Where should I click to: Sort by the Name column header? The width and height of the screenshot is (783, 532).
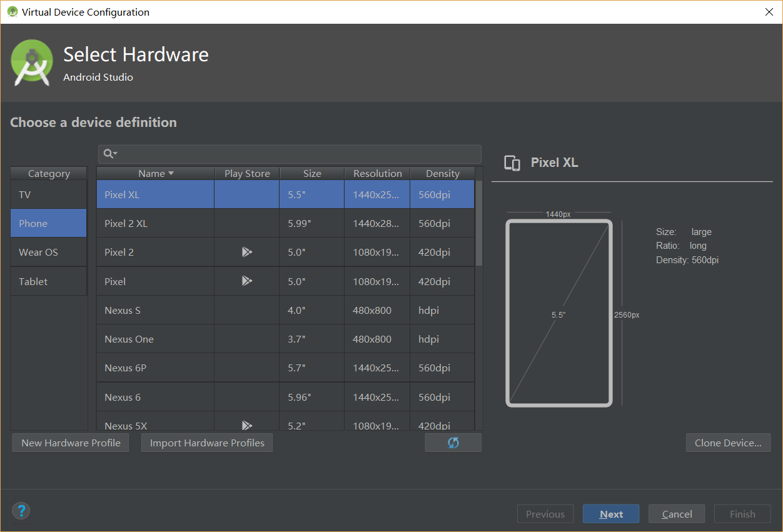156,173
